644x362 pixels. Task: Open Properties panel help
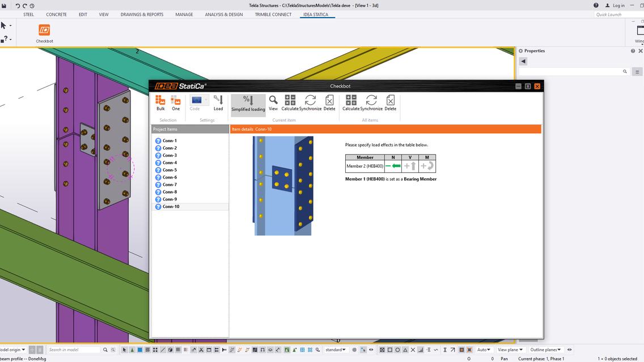[x=633, y=51]
